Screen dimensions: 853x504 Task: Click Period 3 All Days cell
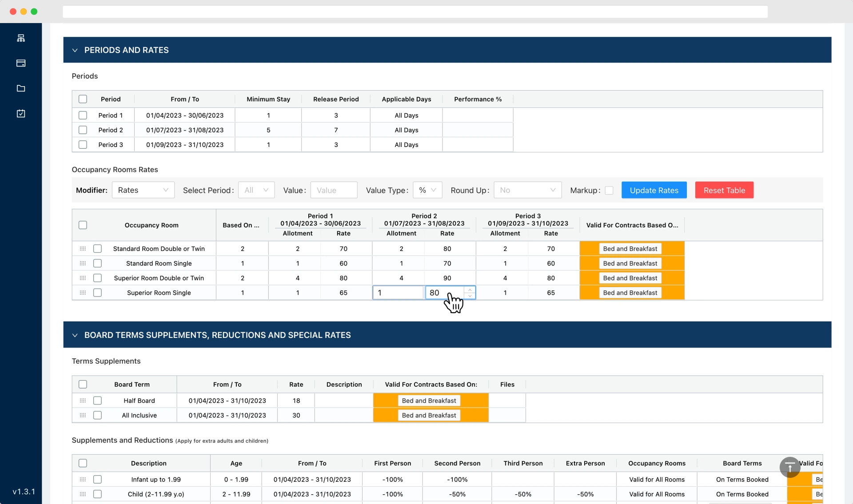point(407,145)
